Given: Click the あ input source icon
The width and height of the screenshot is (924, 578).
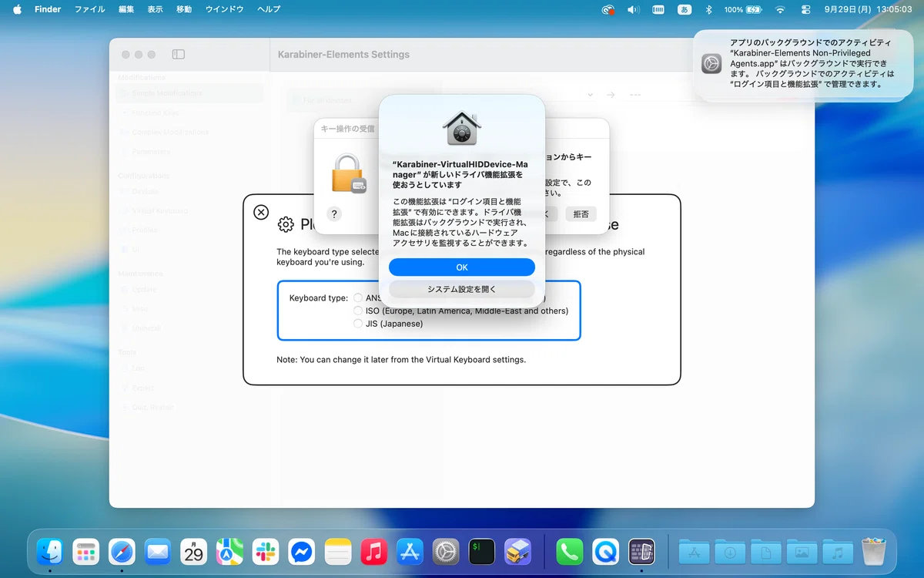Looking at the screenshot, I should (x=684, y=9).
